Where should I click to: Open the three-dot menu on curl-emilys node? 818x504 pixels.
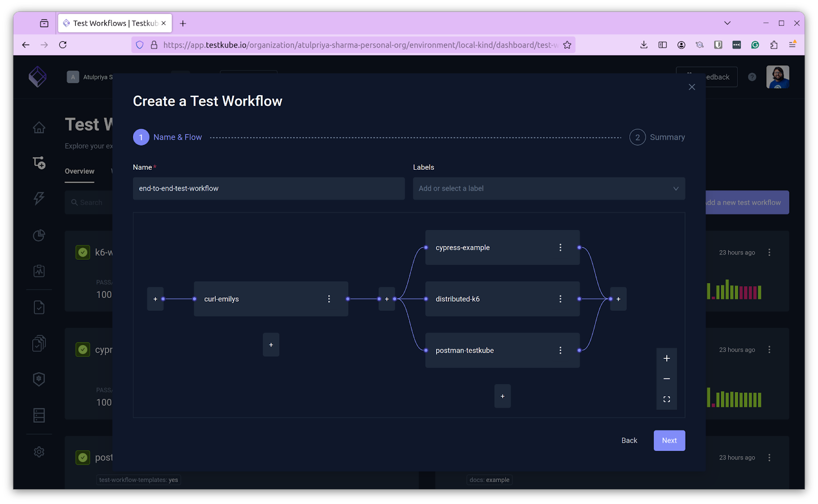[x=329, y=299]
